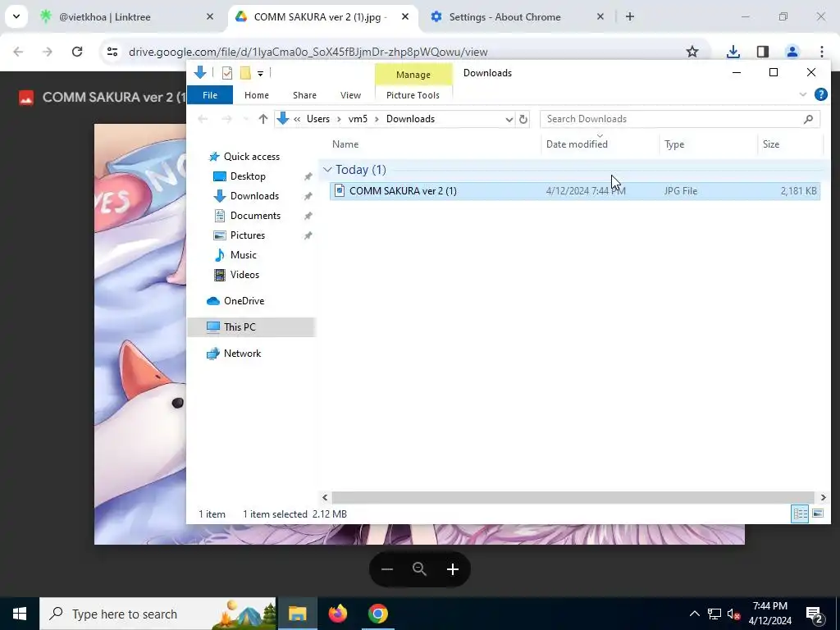Click vm5 in the address breadcrumb
Screen dimensions: 840x630
point(358,119)
